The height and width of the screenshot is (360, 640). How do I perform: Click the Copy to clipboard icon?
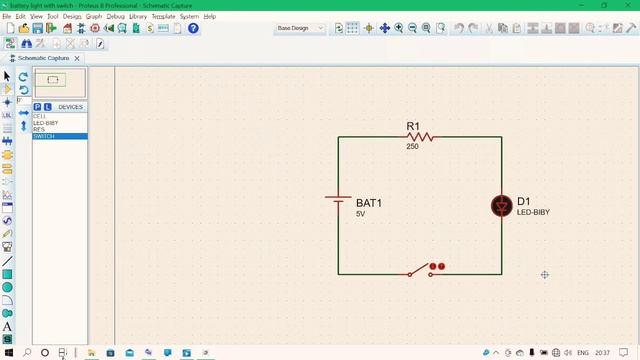(503, 28)
